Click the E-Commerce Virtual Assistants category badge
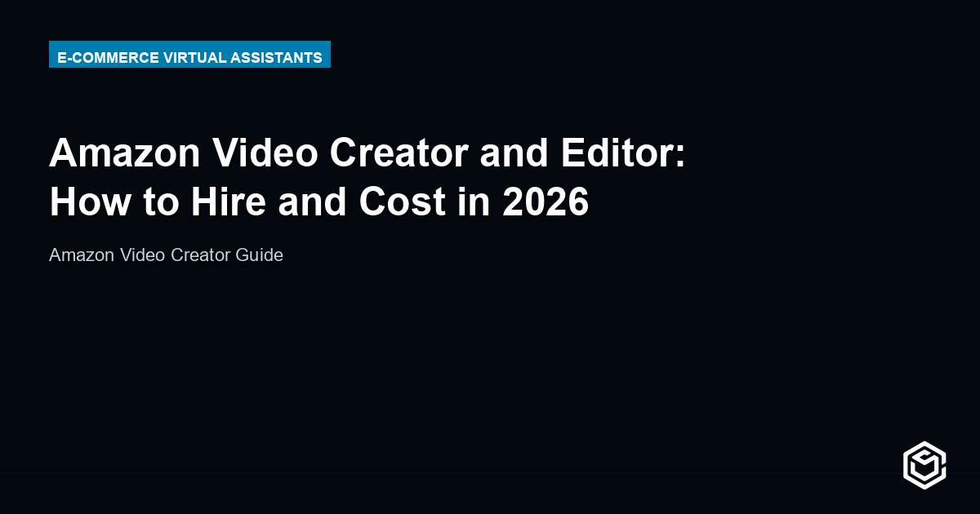Screen dimensions: 980x514 point(189,55)
